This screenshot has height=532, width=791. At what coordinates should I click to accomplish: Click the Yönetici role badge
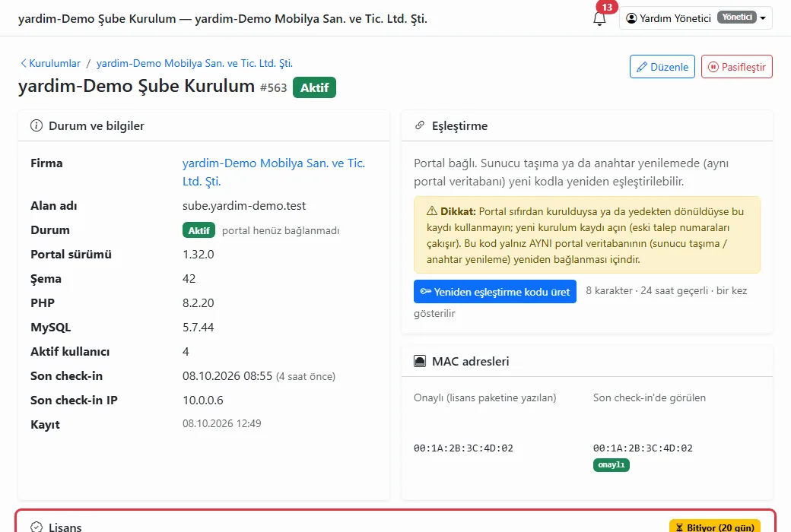coord(736,17)
